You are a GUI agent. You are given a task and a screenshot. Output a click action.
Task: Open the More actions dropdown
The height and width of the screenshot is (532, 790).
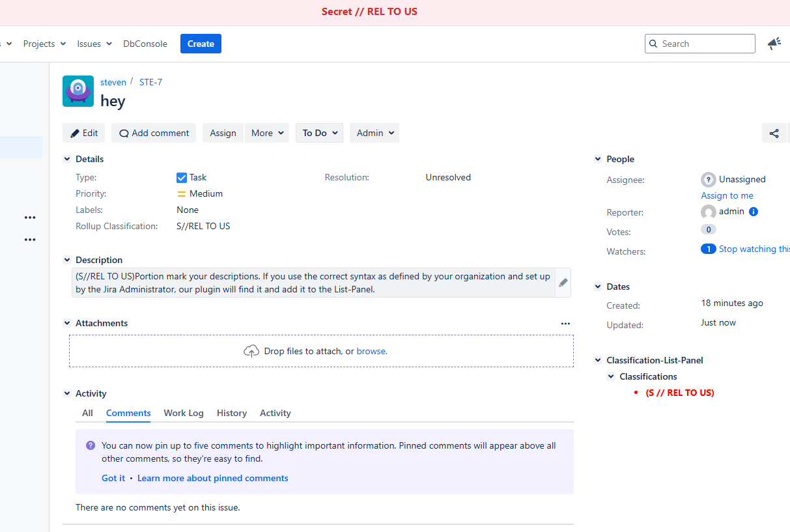(267, 133)
